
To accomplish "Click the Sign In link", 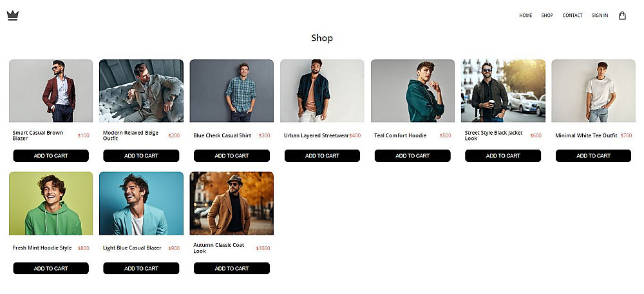I will coord(600,15).
